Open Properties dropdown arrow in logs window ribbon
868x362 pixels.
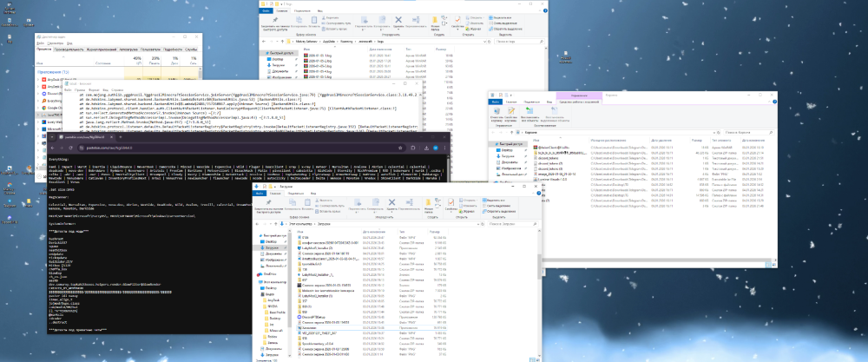[x=457, y=30]
